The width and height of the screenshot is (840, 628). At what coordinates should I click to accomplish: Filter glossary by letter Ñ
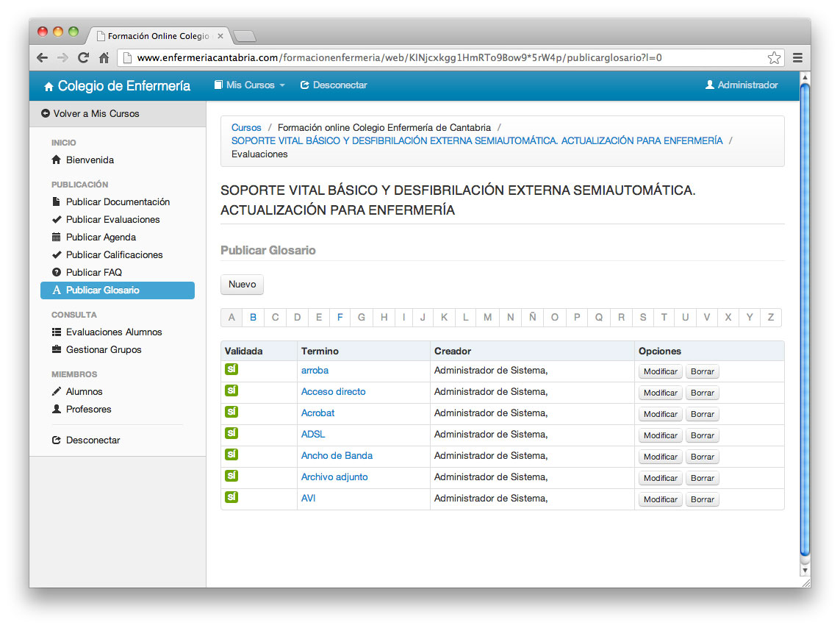pyautogui.click(x=533, y=318)
